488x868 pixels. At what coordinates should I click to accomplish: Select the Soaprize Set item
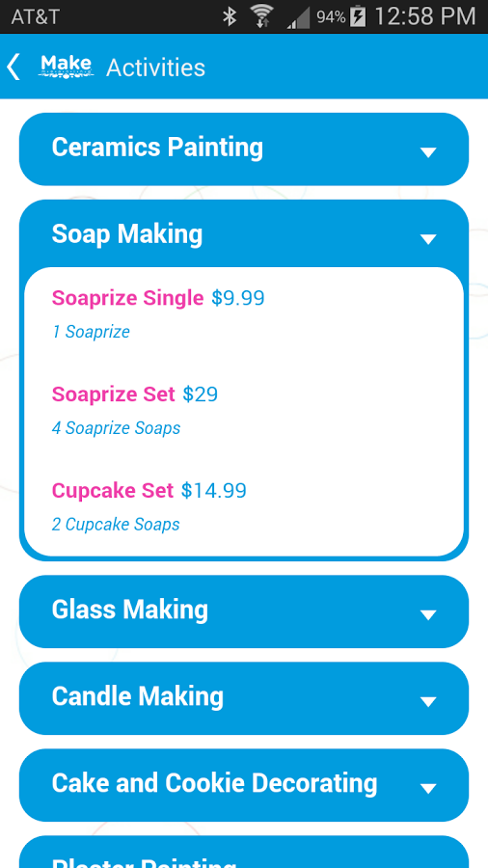244,410
